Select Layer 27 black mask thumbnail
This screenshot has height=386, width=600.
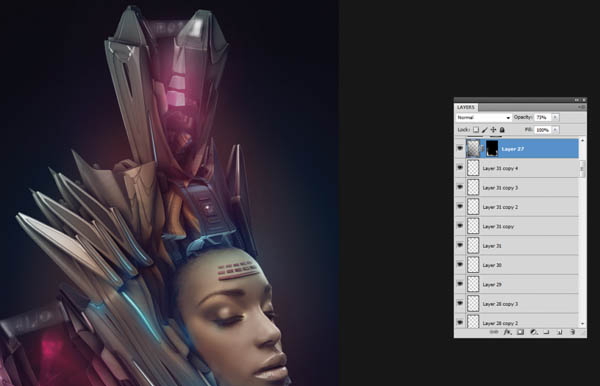(492, 148)
